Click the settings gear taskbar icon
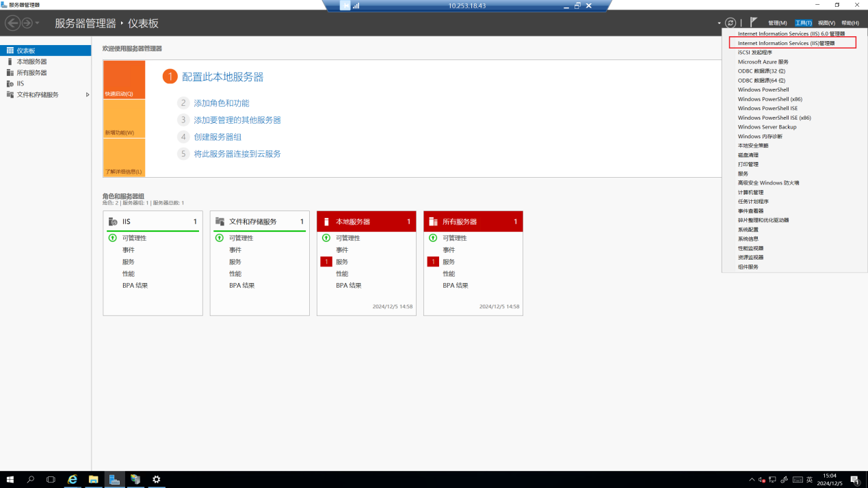The width and height of the screenshot is (868, 488). tap(157, 480)
